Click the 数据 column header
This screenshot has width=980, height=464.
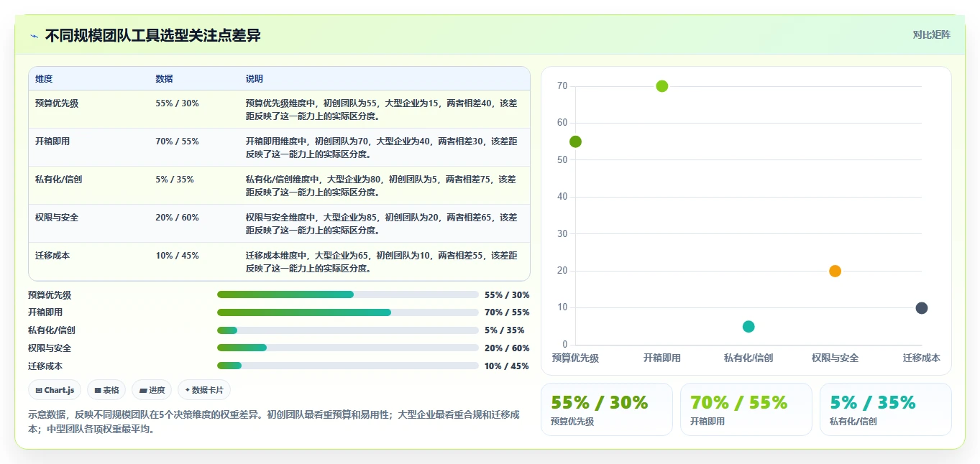[164, 79]
